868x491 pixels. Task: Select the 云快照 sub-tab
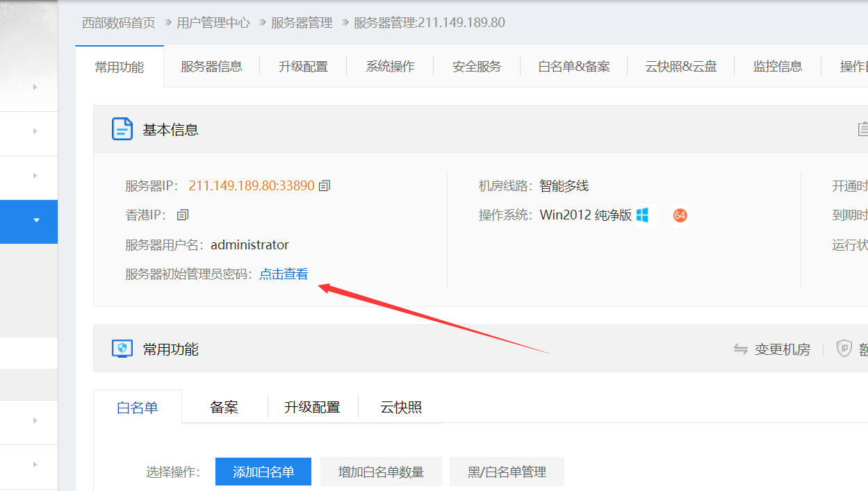[x=401, y=407]
